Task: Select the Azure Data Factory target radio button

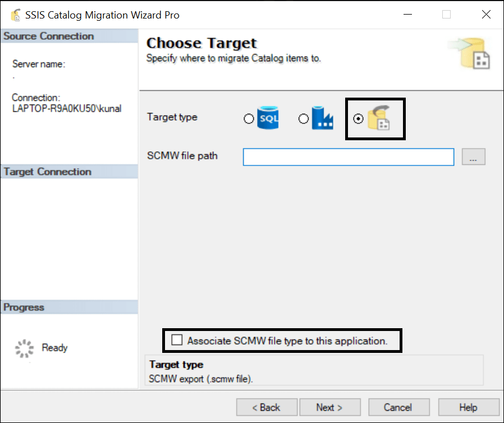Action: [303, 118]
